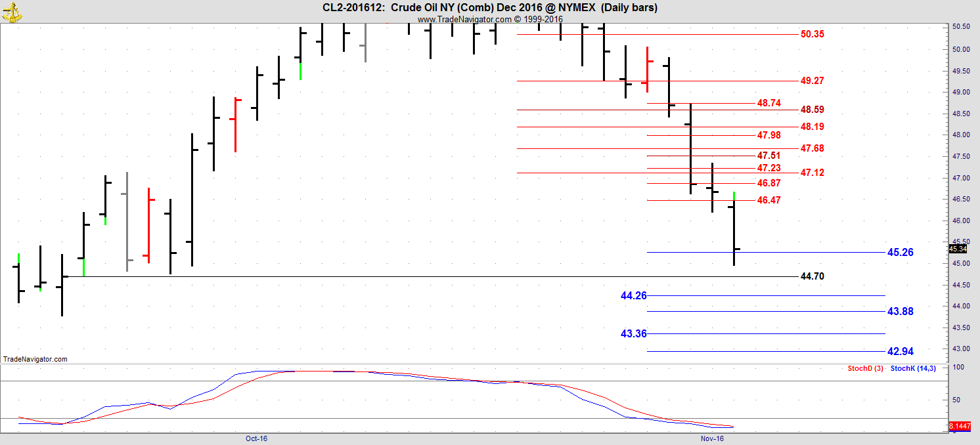Click the 45.26 blue support level label
Screen dimensions: 980x445
[x=900, y=252]
